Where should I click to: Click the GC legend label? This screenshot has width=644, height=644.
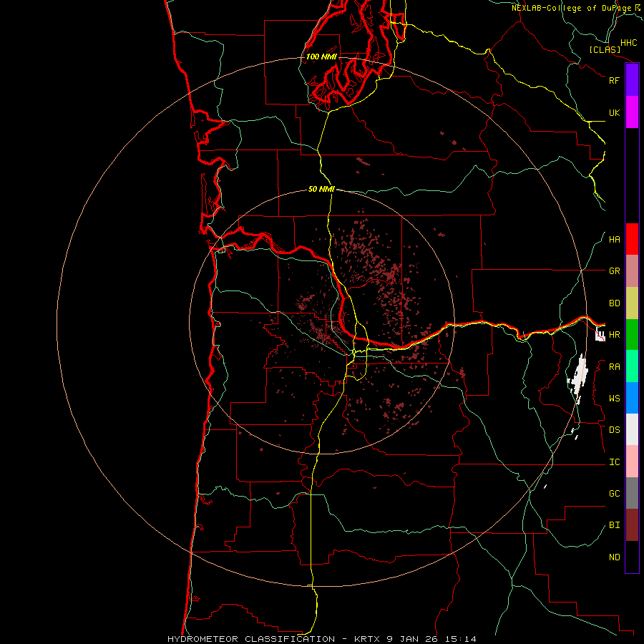point(614,493)
